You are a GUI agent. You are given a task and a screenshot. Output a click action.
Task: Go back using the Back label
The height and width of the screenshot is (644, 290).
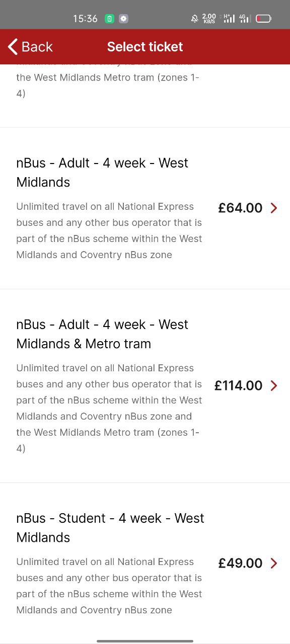point(37,47)
